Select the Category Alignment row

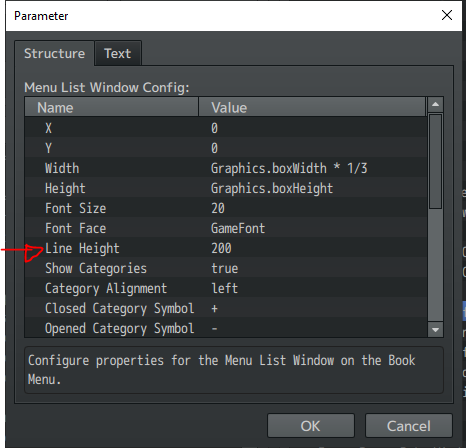click(x=226, y=288)
